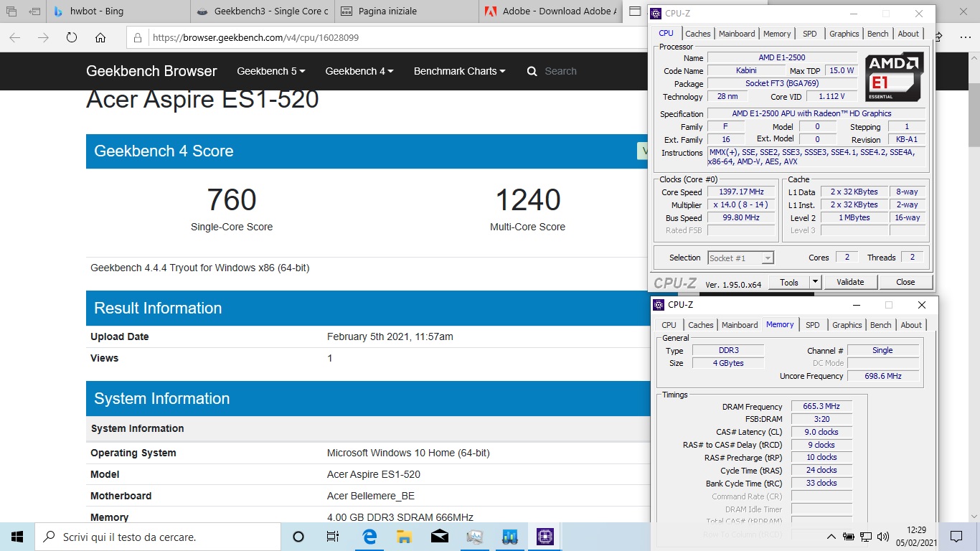This screenshot has width=980, height=551.
Task: Go to Edge home page icon
Action: (100, 38)
